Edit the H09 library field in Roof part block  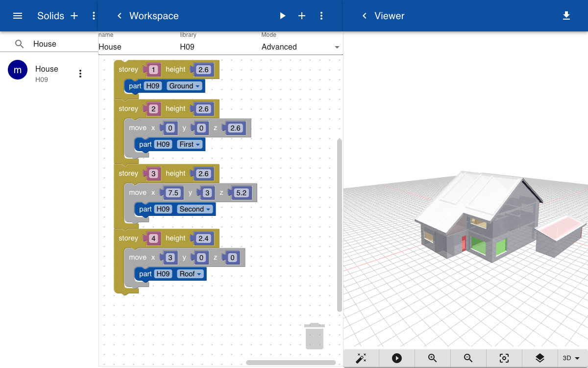coord(163,274)
